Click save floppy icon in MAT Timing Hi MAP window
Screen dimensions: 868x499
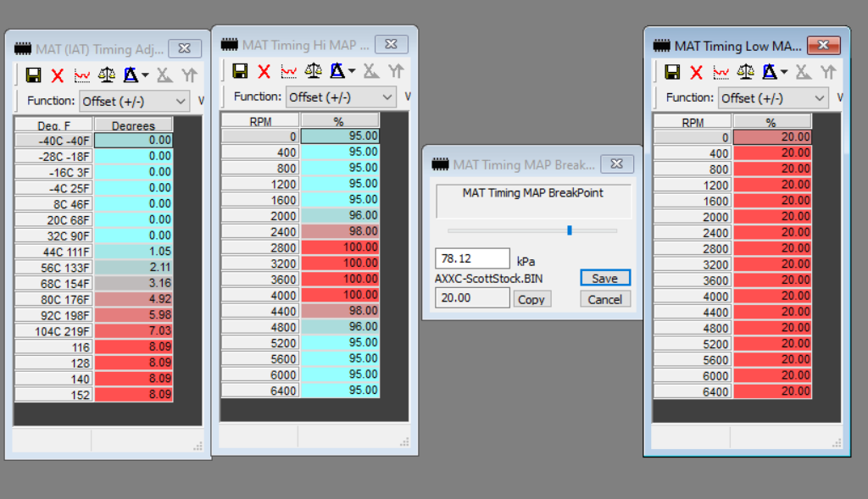point(240,71)
